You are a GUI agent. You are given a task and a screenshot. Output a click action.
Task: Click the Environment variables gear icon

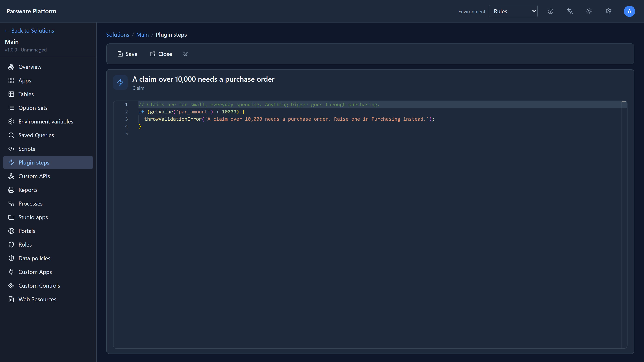11,121
